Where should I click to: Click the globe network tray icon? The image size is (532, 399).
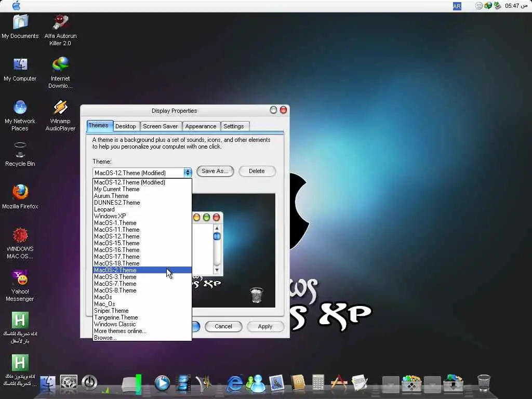(488, 6)
